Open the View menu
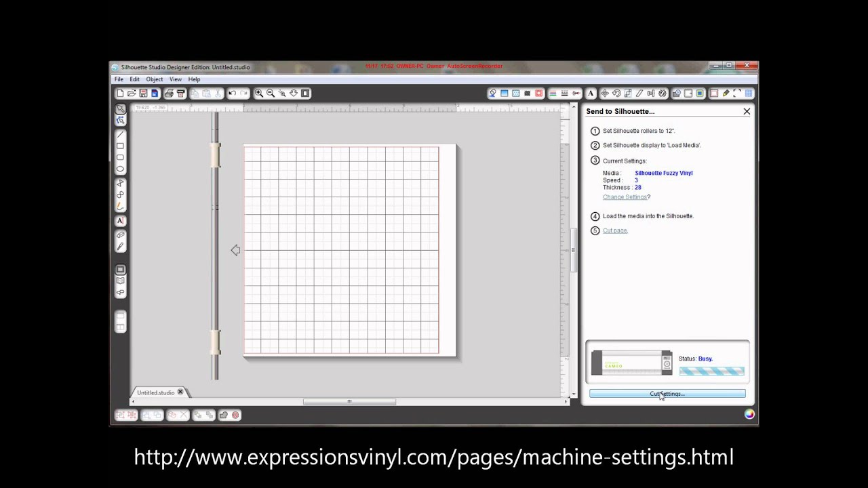Screen dimensions: 868x488 (x=175, y=79)
